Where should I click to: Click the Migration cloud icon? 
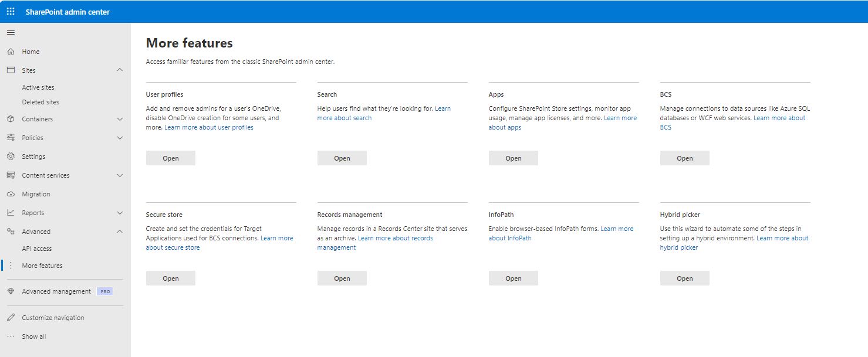[x=11, y=194]
